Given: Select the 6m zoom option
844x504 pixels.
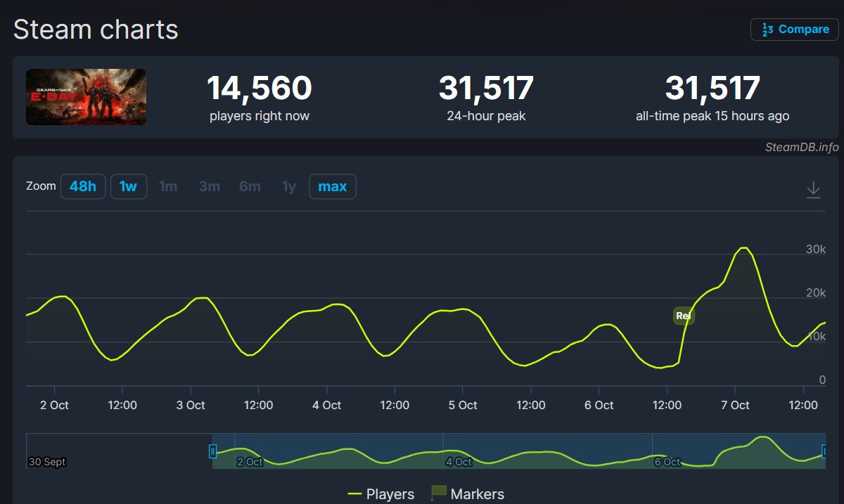Looking at the screenshot, I should 250,186.
